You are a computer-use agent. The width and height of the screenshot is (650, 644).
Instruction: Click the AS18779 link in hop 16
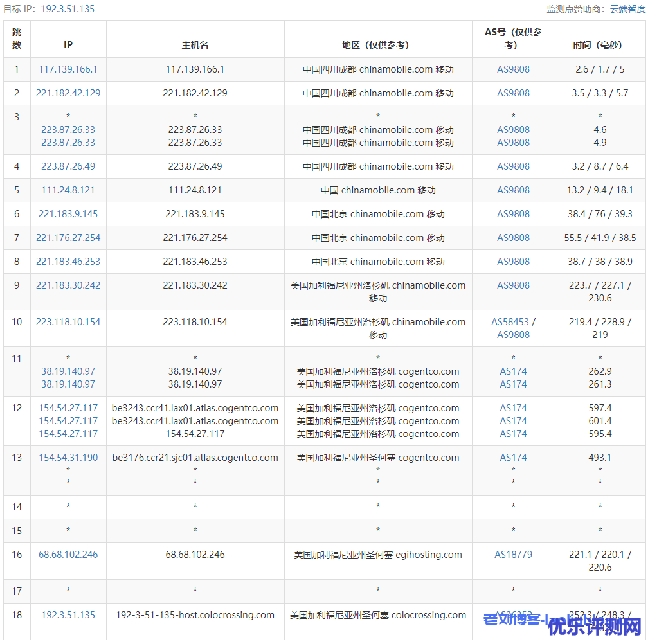click(513, 555)
